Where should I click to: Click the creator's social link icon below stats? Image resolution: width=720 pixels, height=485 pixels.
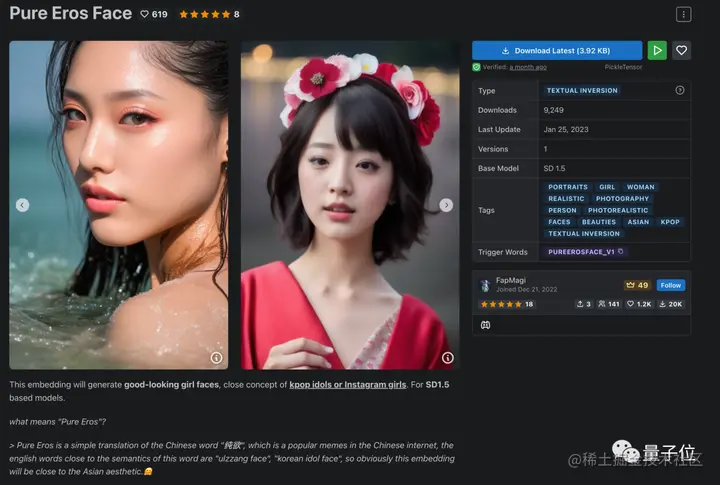click(x=485, y=325)
